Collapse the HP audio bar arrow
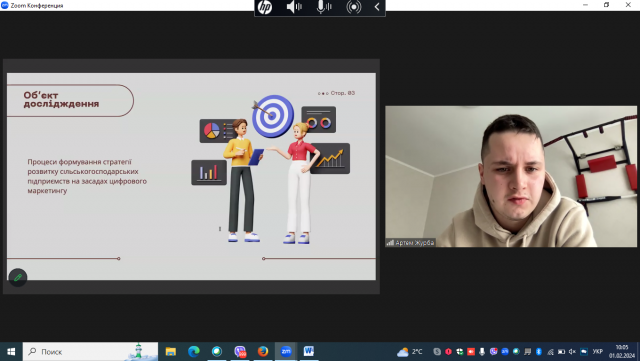640x361 pixels. tap(377, 7)
